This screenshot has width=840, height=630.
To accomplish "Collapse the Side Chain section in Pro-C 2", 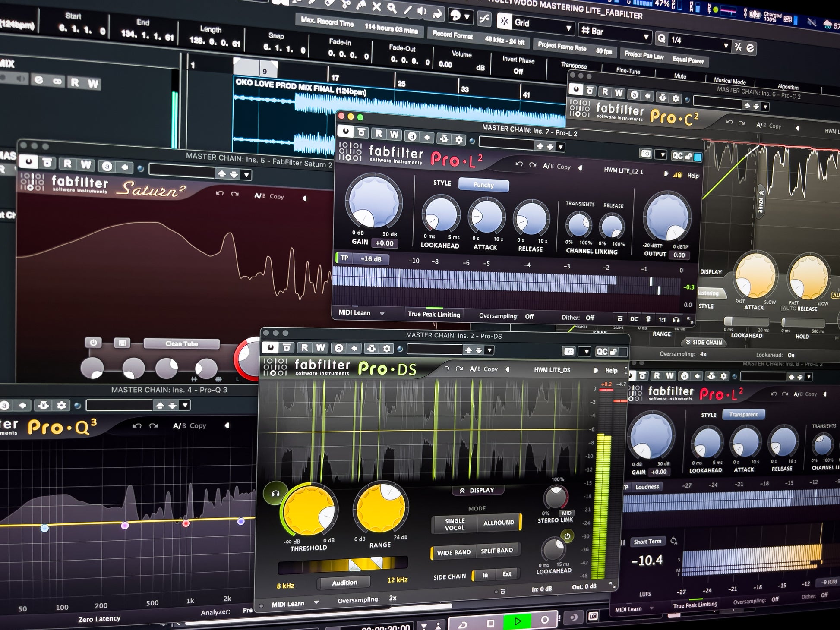I will point(704,343).
